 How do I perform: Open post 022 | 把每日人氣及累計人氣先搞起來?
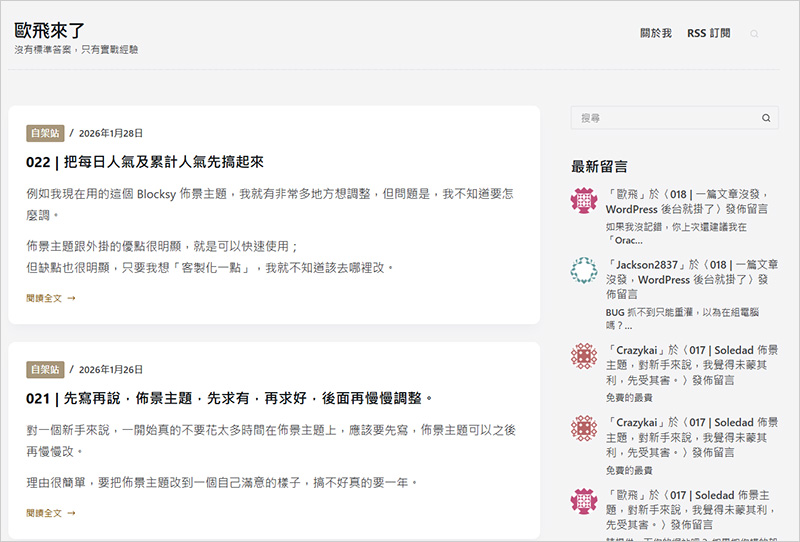tap(144, 162)
